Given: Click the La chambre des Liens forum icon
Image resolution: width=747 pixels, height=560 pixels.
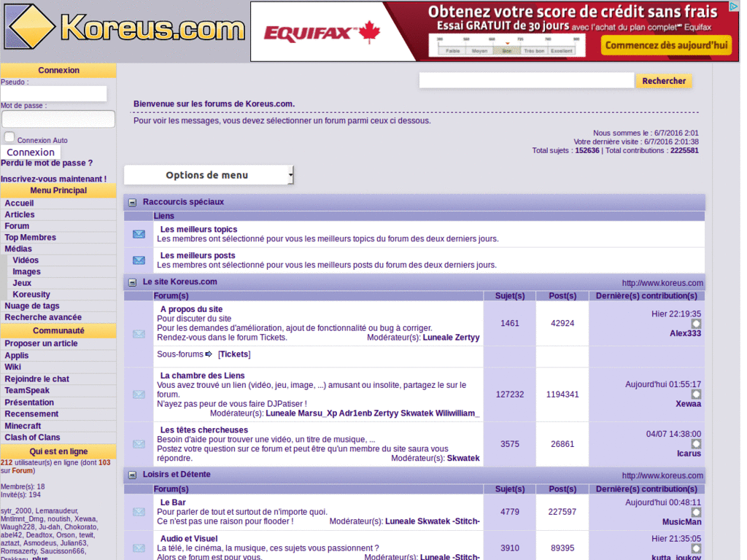Looking at the screenshot, I should point(139,394).
